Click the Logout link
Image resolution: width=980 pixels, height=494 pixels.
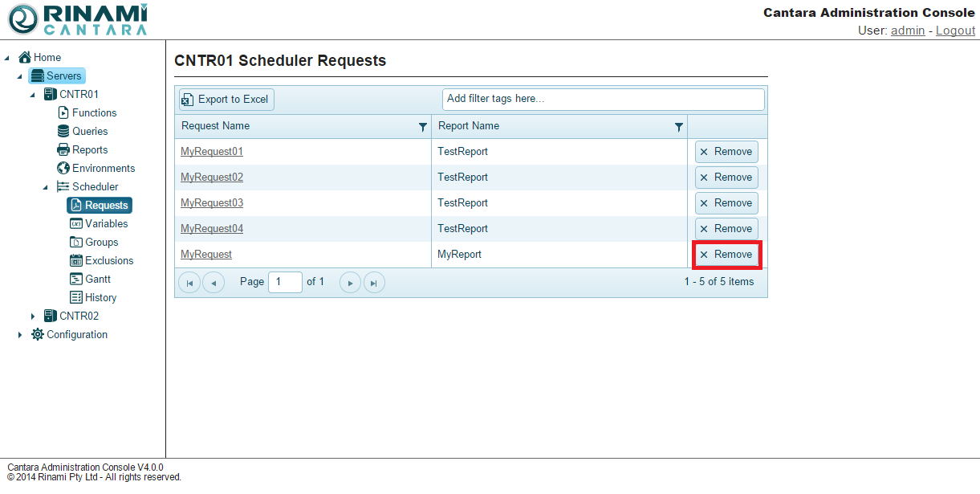[x=955, y=31]
